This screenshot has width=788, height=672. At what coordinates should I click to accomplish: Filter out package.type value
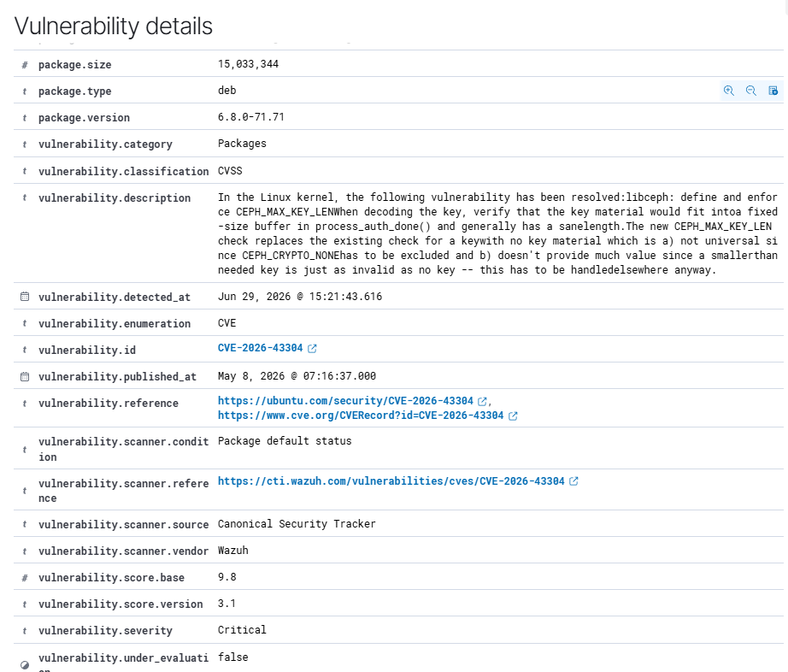pos(750,91)
